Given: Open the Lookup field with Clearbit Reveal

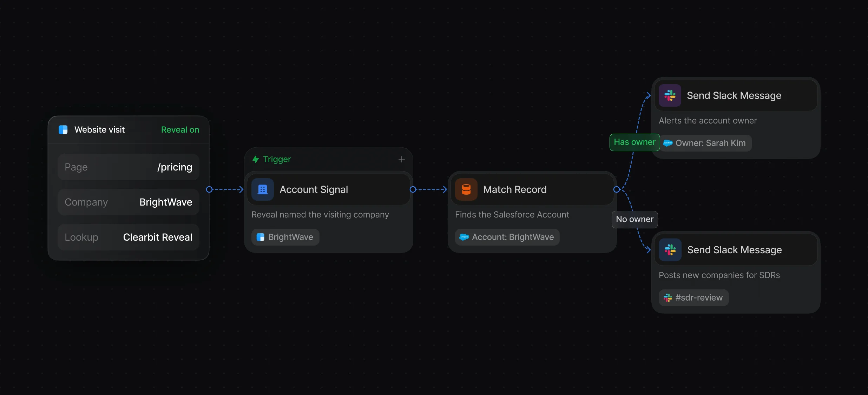Looking at the screenshot, I should tap(129, 237).
